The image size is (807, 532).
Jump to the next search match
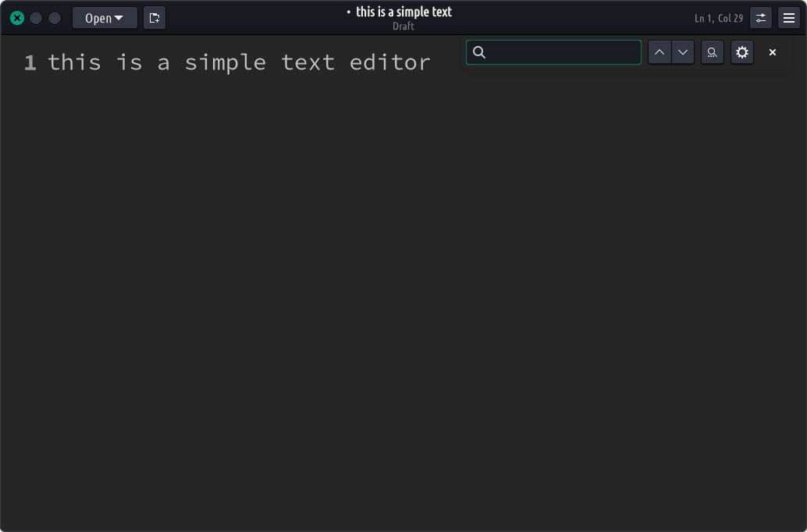683,51
